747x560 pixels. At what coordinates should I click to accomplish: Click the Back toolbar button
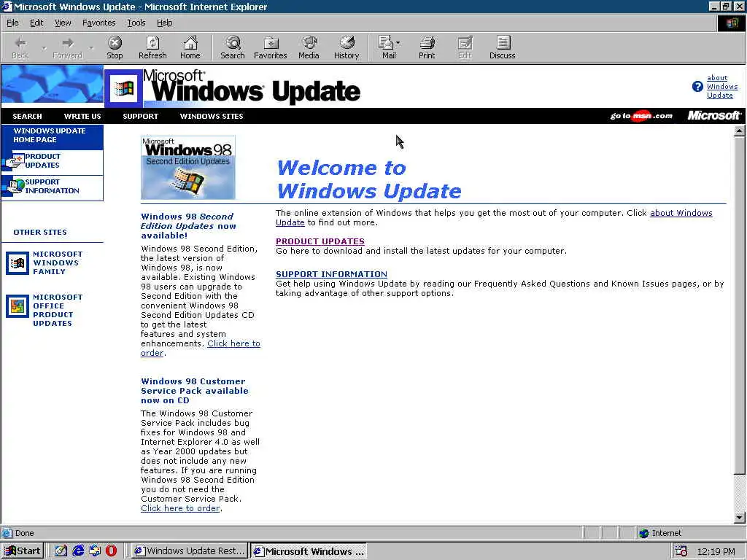(20, 47)
